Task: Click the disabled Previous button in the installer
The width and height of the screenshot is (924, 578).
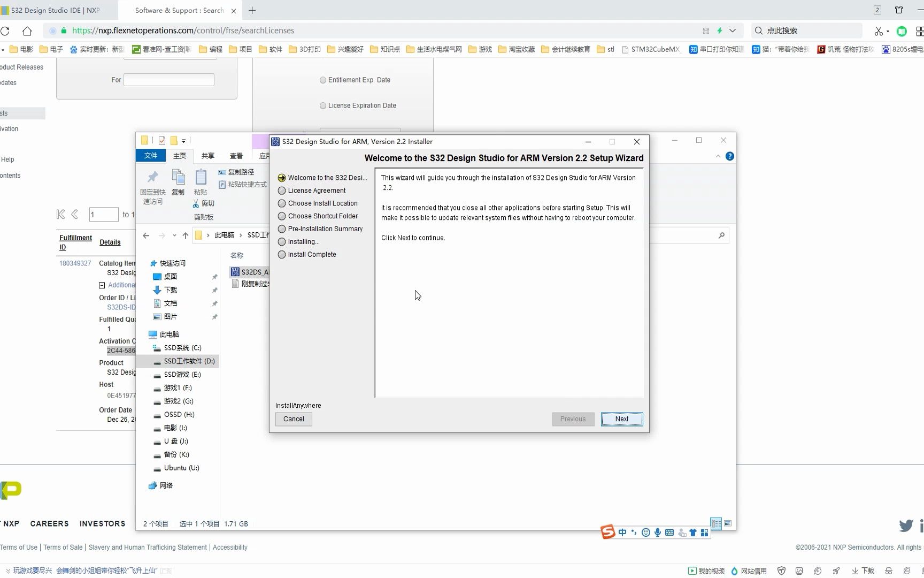Action: click(573, 419)
